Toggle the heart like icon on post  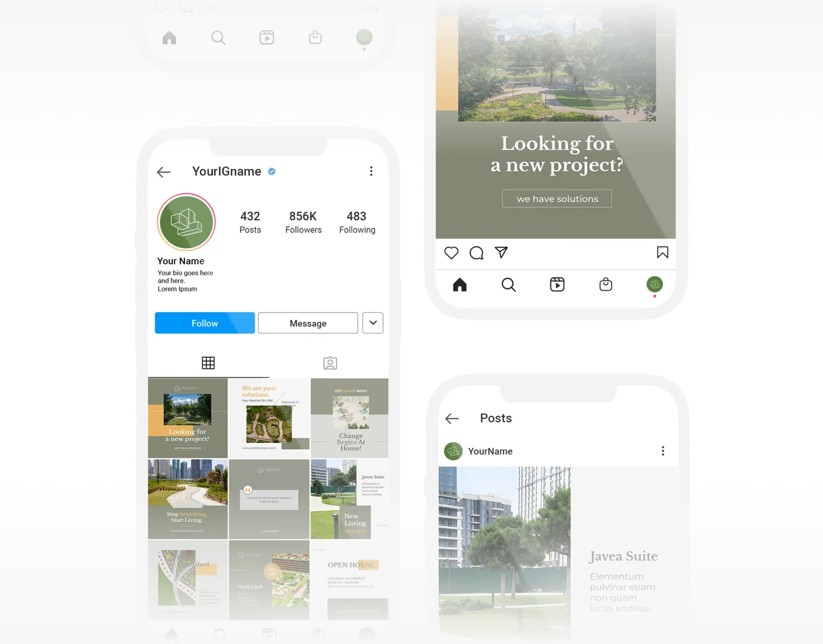click(x=451, y=253)
